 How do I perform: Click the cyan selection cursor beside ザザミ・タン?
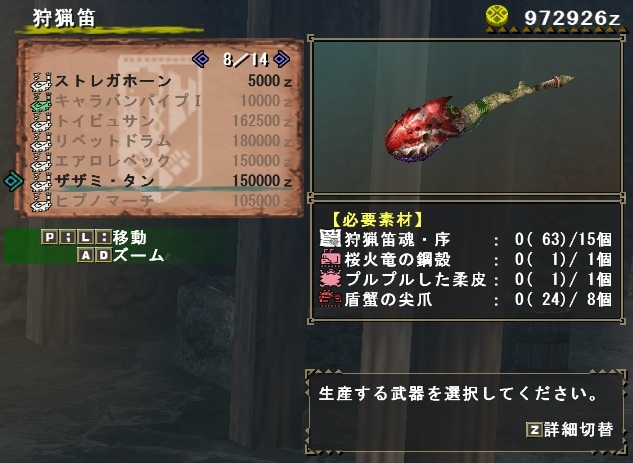[x=13, y=180]
